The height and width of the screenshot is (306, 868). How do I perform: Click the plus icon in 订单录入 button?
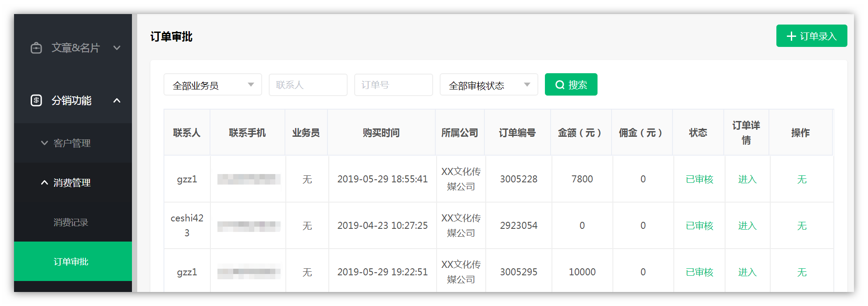point(791,36)
